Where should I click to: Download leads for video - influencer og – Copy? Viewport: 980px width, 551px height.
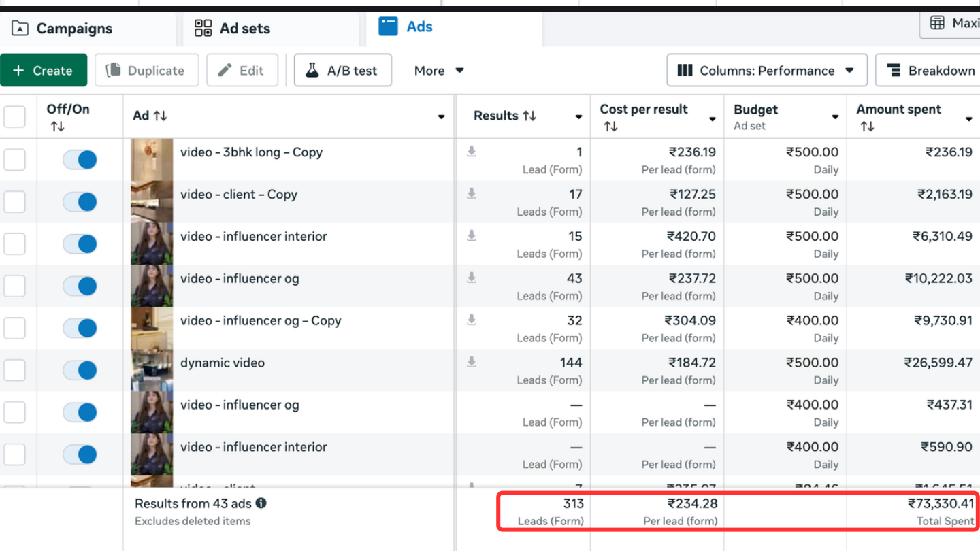point(471,320)
